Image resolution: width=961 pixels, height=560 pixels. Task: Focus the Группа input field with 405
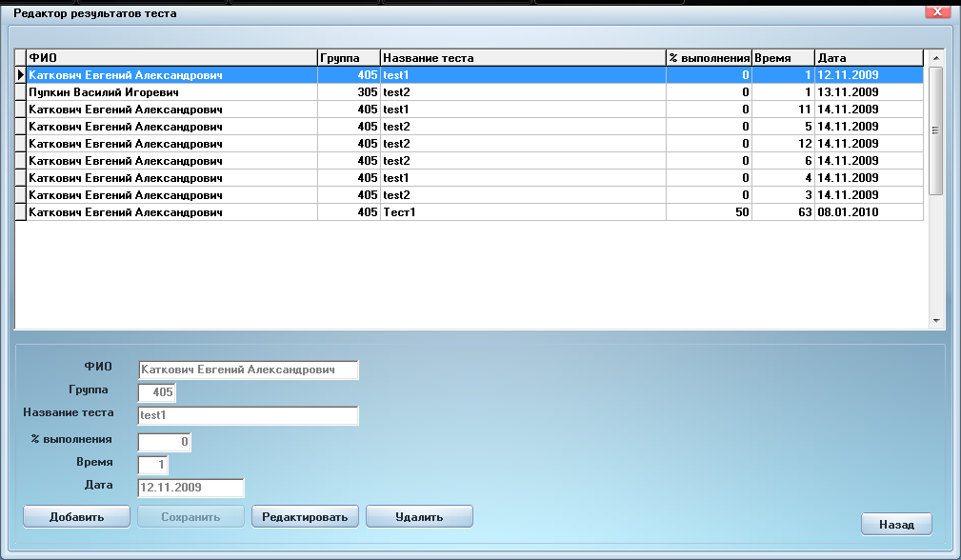click(x=157, y=392)
